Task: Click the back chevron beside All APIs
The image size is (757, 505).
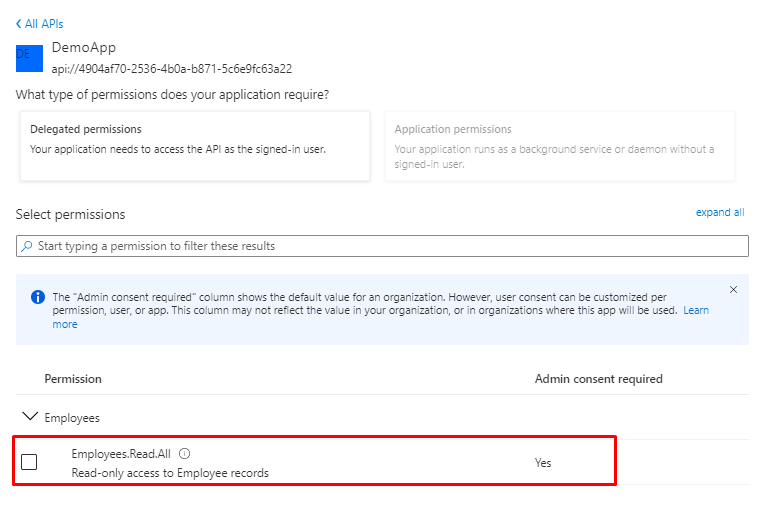Action: pyautogui.click(x=19, y=23)
